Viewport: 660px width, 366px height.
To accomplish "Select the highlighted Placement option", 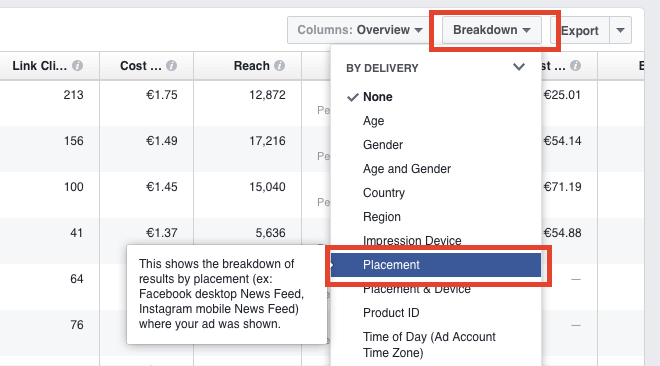I will point(436,265).
